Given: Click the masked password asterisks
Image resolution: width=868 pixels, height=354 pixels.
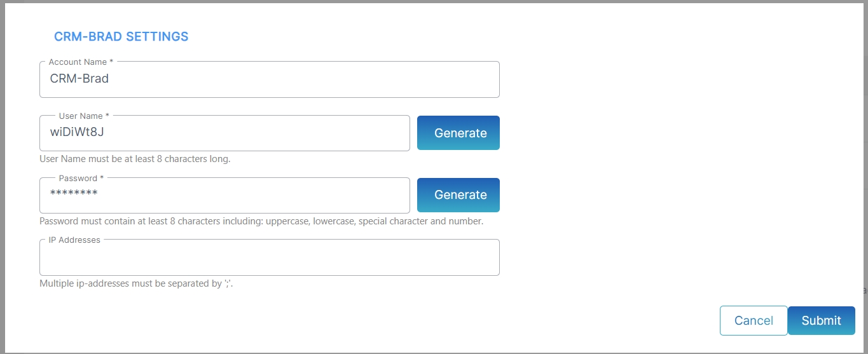Looking at the screenshot, I should [74, 193].
